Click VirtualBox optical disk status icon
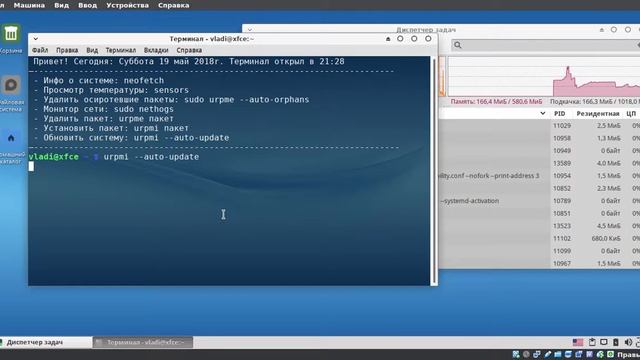 pyautogui.click(x=527, y=354)
